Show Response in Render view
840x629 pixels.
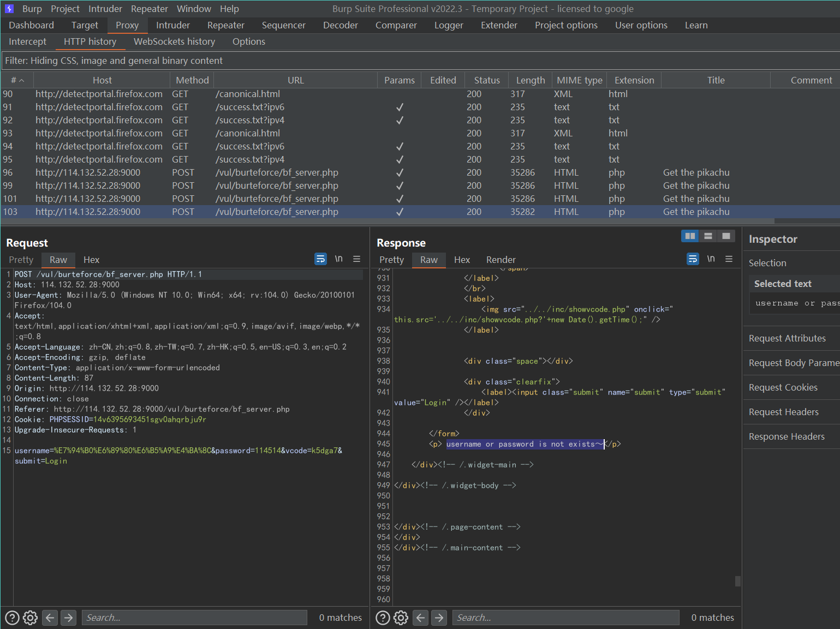point(501,260)
